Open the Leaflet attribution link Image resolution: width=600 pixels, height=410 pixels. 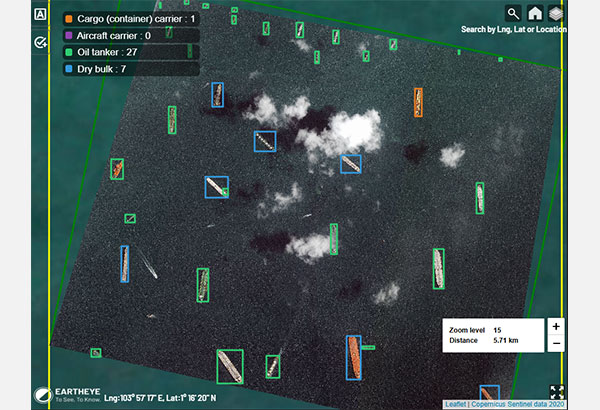[455, 404]
